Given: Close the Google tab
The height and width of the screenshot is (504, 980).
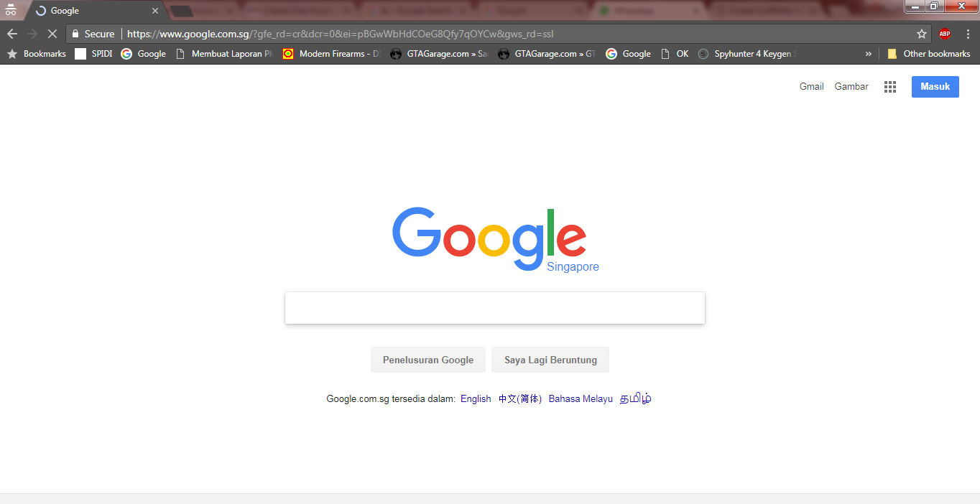Looking at the screenshot, I should point(154,11).
